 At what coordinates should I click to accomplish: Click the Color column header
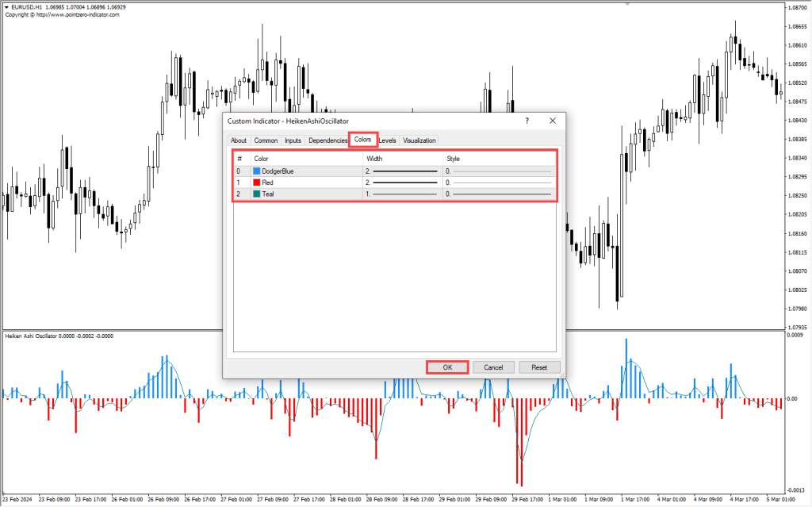click(307, 159)
